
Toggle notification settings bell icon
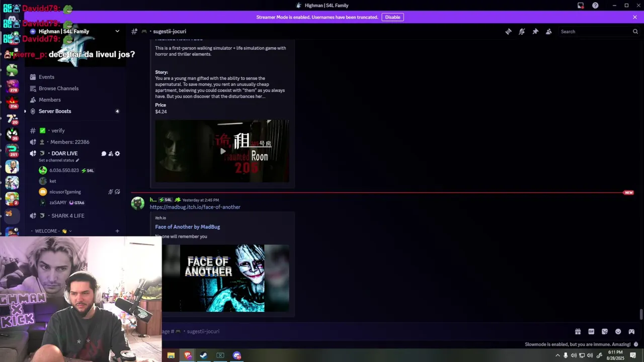click(522, 31)
